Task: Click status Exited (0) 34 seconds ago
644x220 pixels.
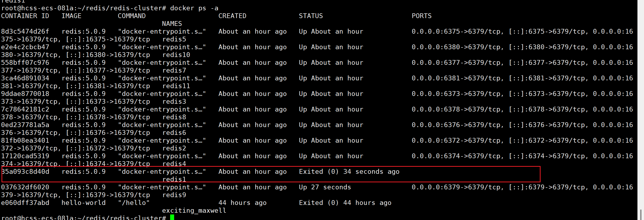Action: tap(349, 172)
